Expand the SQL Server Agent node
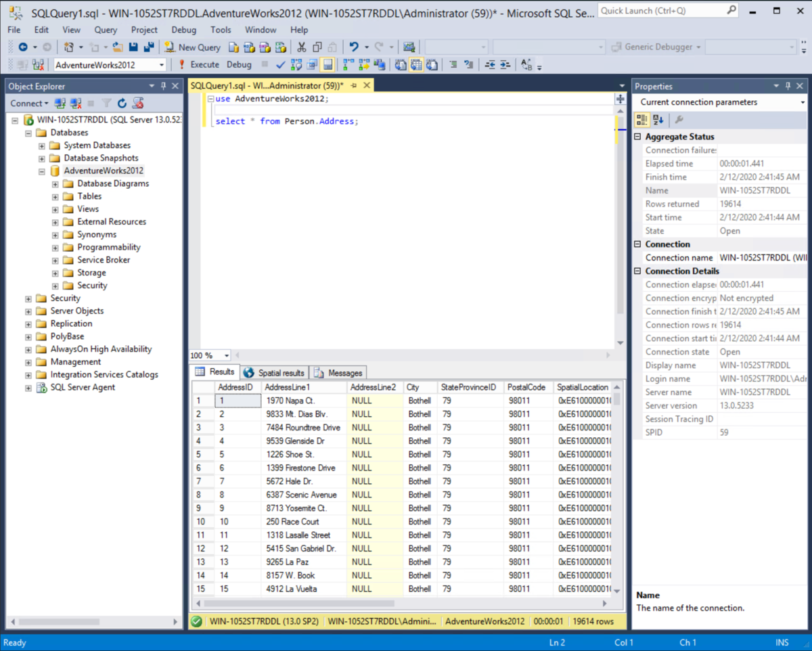The width and height of the screenshot is (812, 651). (x=28, y=388)
